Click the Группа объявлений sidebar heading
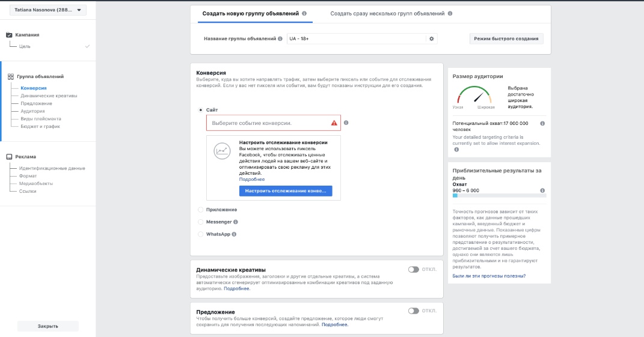644x337 pixels. pos(40,77)
